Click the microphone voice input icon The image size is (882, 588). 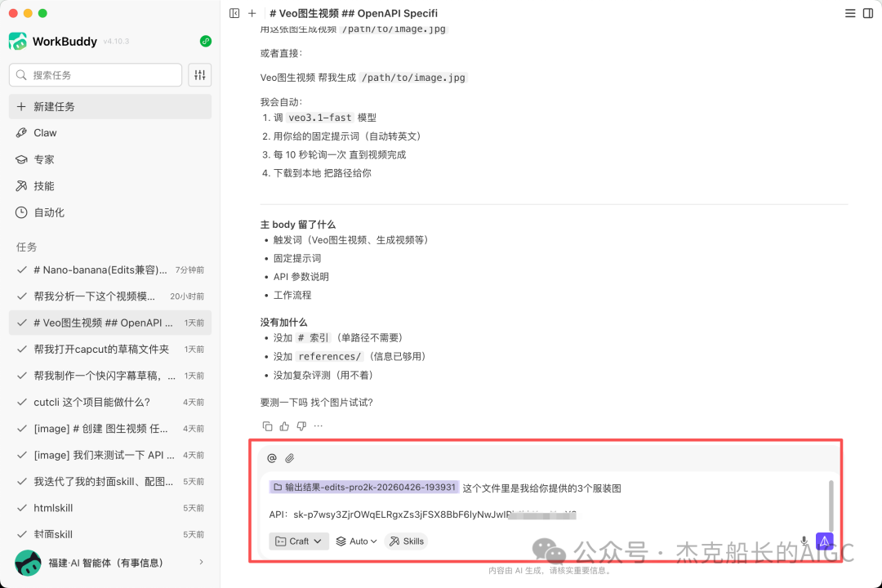coord(804,541)
